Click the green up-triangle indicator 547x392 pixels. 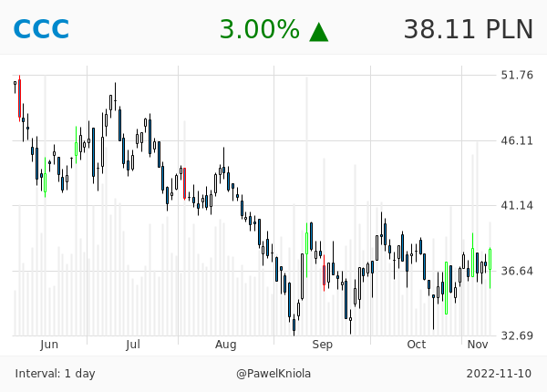coord(318,32)
